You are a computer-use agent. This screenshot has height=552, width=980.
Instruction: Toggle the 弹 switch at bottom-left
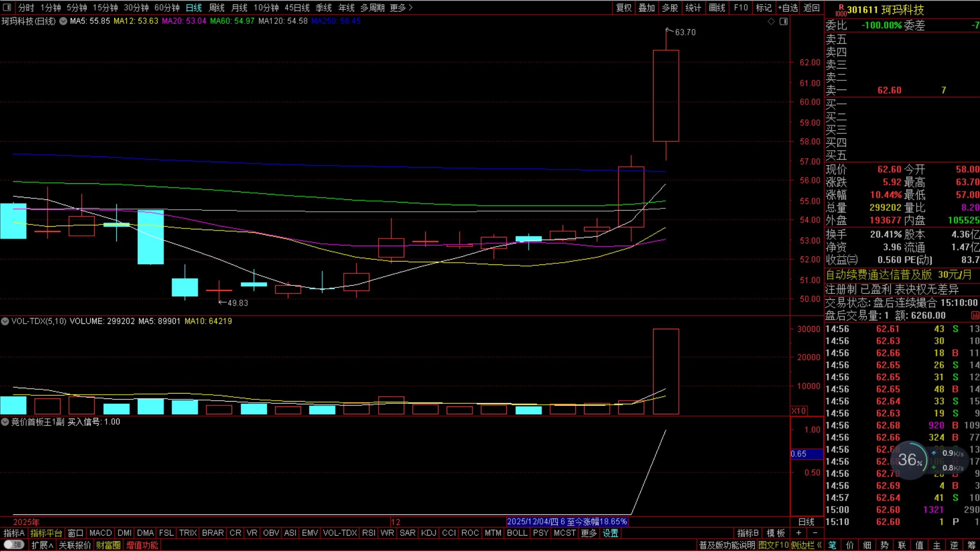(x=14, y=545)
